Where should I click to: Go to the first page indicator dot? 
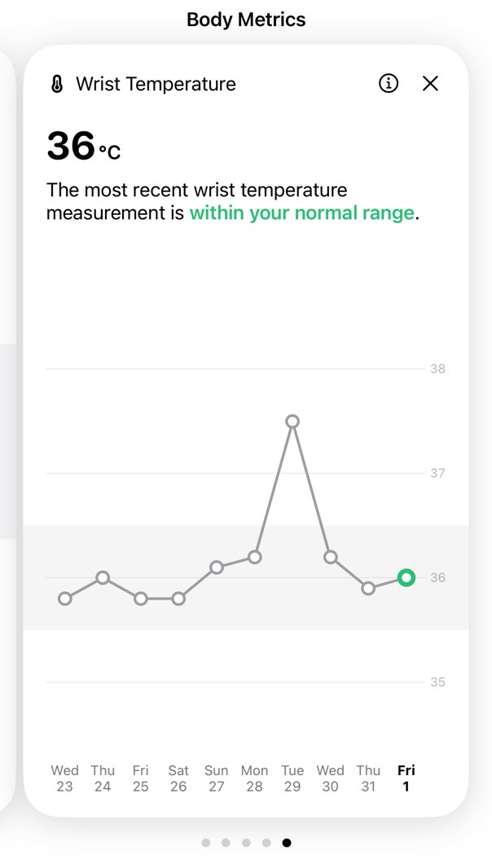point(205,843)
